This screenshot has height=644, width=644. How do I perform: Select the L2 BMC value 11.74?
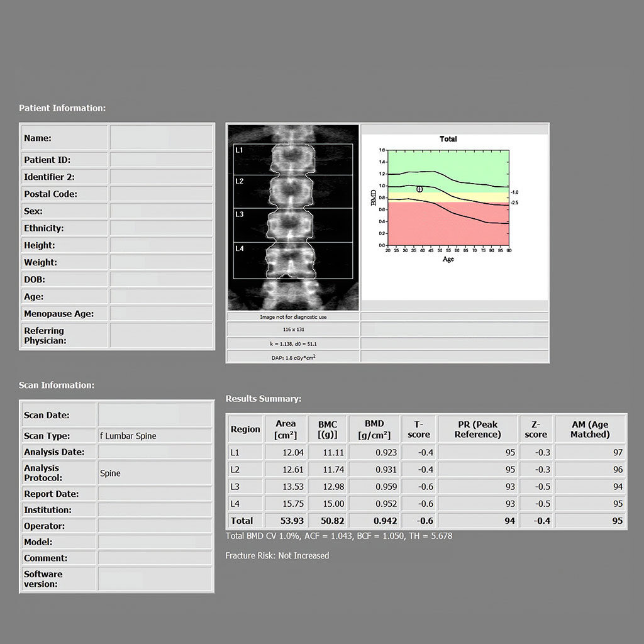(333, 469)
